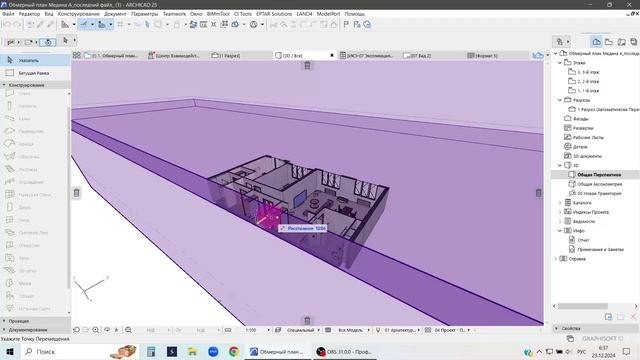
Task: Switch navigator to View Map
Action: click(x=609, y=42)
